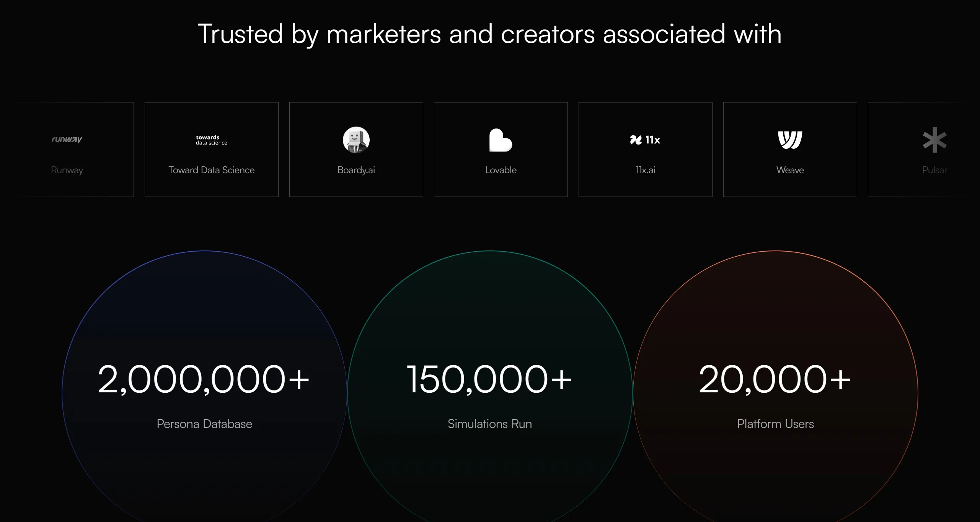980x522 pixels.
Task: Click the Platform Users caption
Action: point(775,424)
